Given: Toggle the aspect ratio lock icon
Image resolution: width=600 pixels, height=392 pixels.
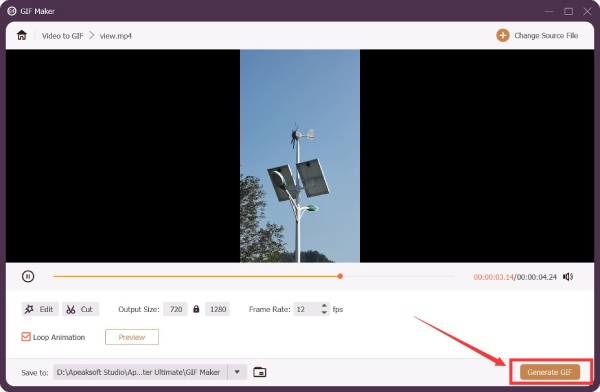Looking at the screenshot, I should point(196,309).
